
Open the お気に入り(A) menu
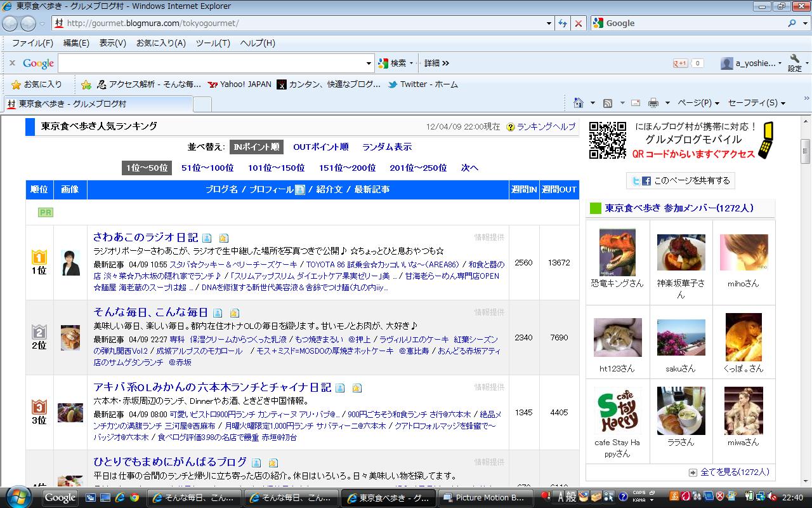160,43
